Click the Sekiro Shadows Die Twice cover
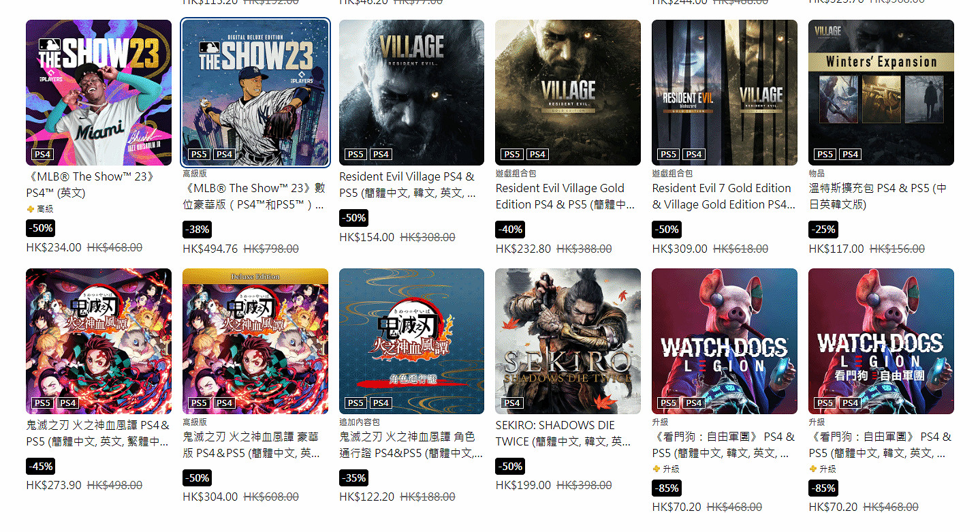This screenshot has height=532, width=980. click(568, 341)
